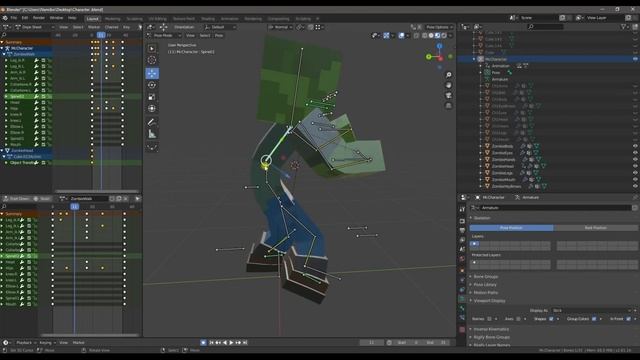Open the Pose menu in viewport header
This screenshot has width=640, height=360.
point(219,36)
